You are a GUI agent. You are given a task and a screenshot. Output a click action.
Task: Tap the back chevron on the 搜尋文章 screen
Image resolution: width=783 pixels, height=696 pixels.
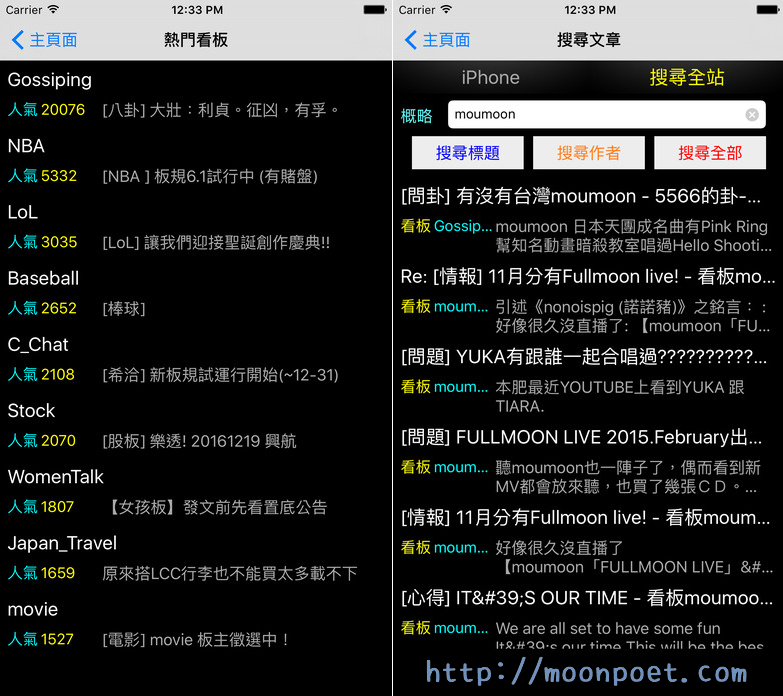pos(410,40)
